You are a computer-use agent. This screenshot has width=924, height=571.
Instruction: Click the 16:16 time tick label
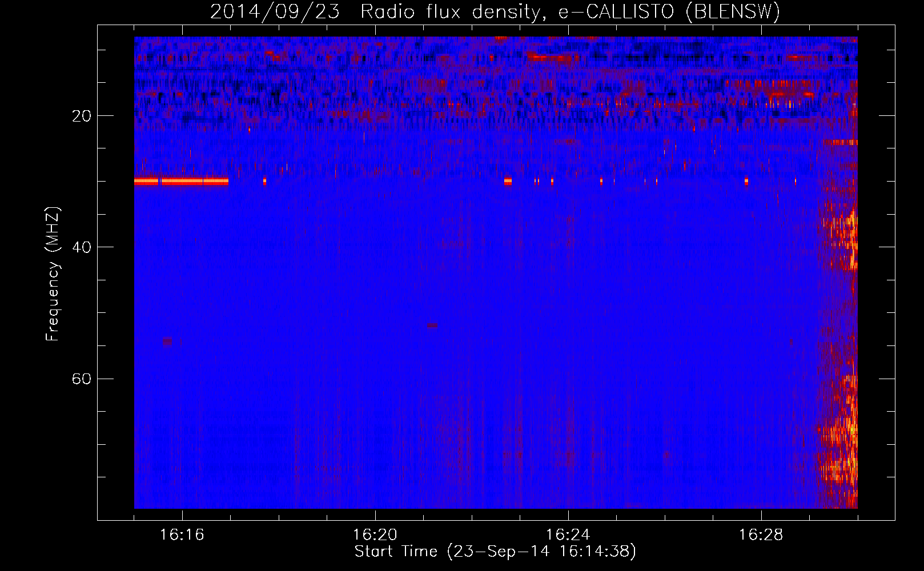tap(182, 535)
